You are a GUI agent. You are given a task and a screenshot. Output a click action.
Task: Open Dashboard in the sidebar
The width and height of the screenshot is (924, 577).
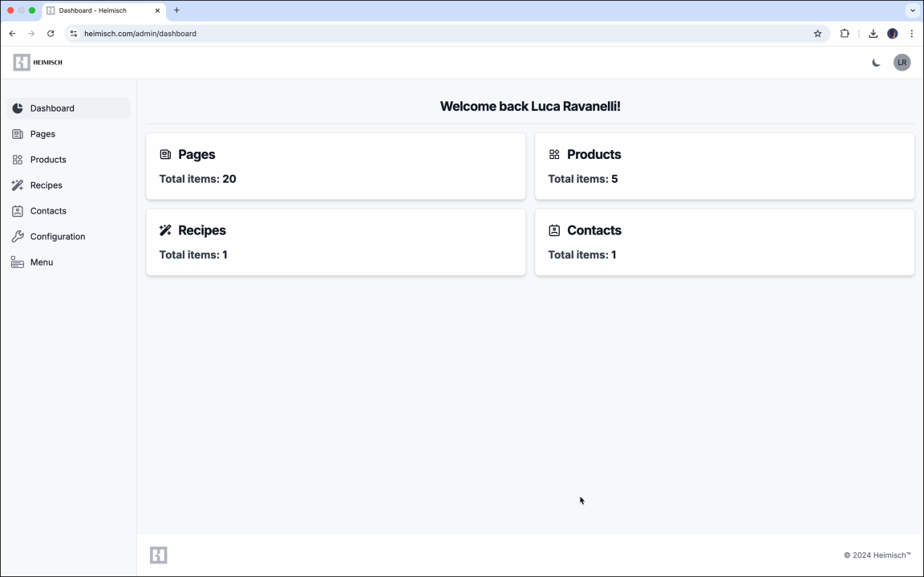(52, 108)
